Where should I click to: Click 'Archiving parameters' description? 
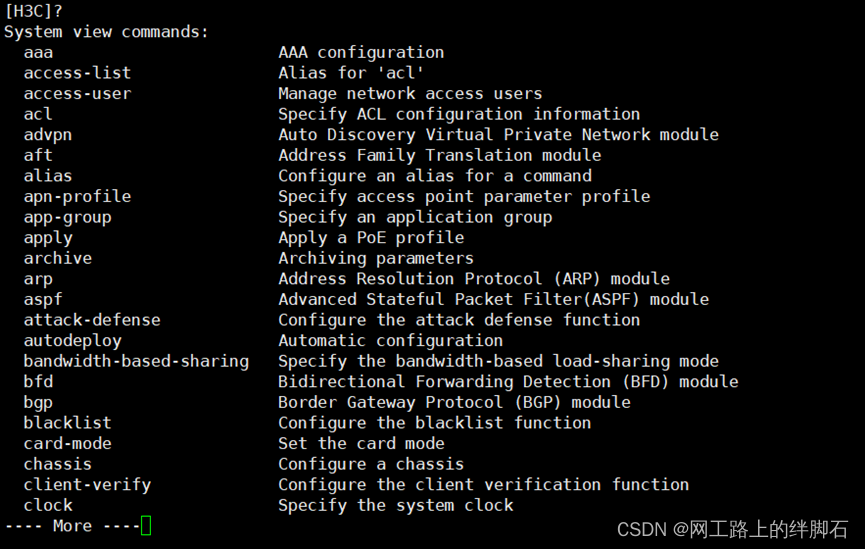[x=376, y=258]
